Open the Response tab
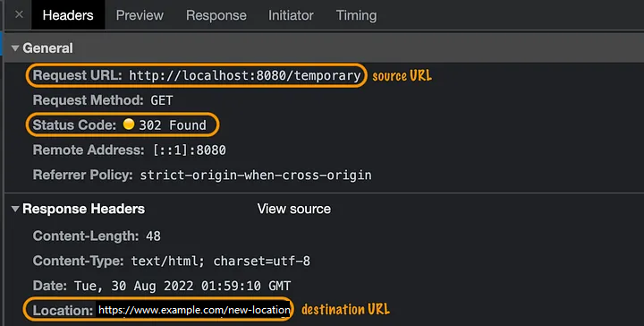 pos(216,15)
